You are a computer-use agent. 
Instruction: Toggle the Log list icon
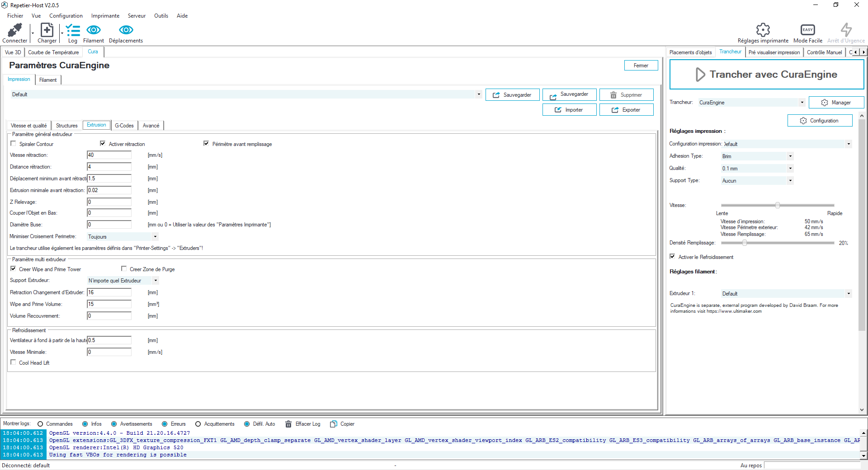73,30
